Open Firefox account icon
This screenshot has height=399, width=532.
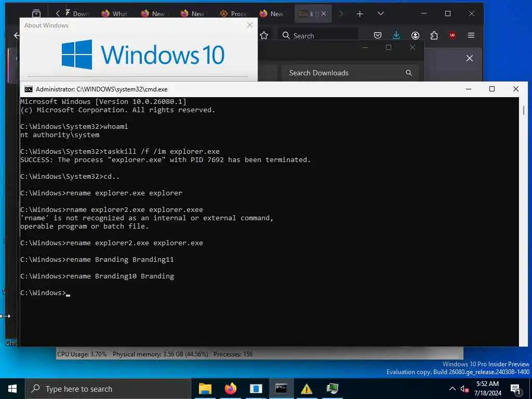(415, 35)
